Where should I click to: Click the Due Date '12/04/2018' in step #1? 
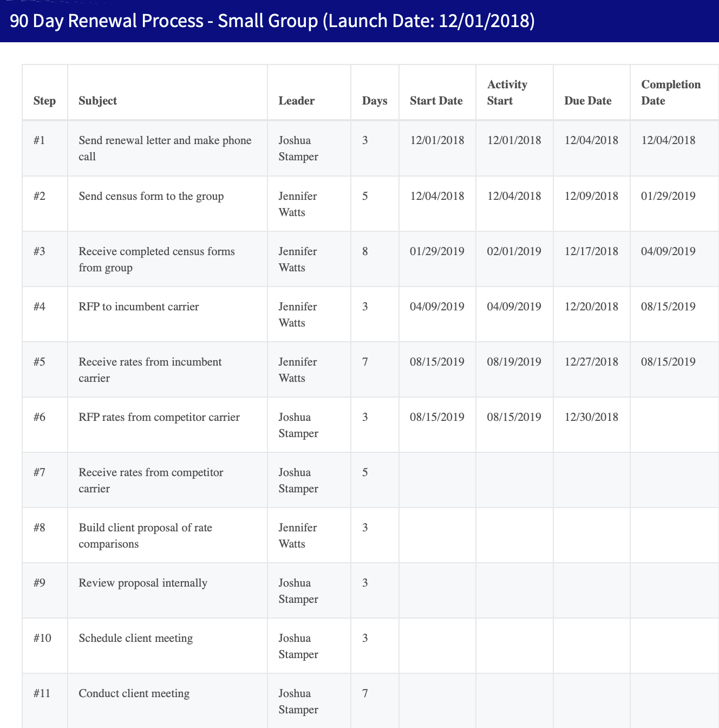click(x=591, y=140)
